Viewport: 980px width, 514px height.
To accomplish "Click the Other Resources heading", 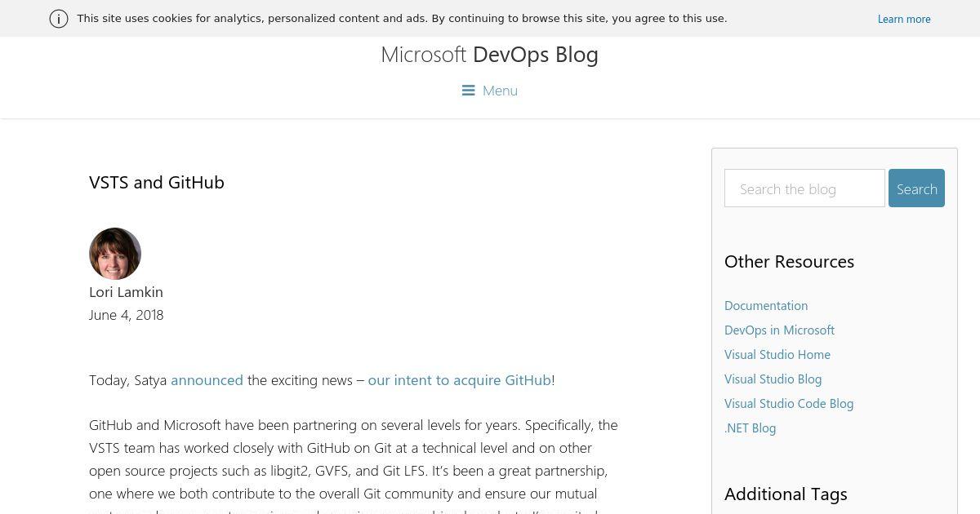I will 789,262.
